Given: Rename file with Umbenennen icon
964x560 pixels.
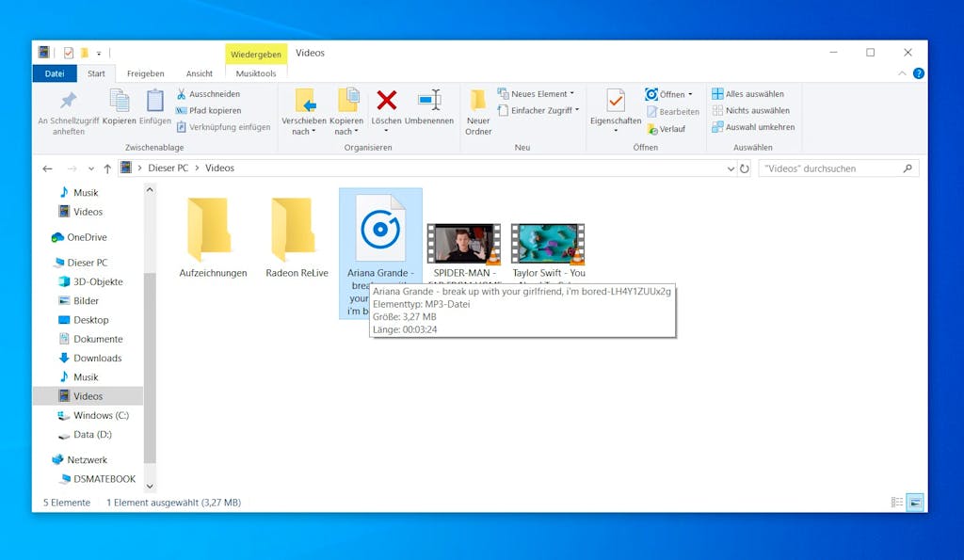Looking at the screenshot, I should [429, 100].
